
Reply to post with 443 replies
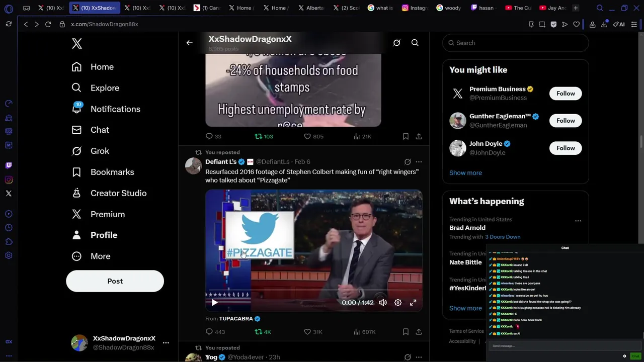pos(215,332)
